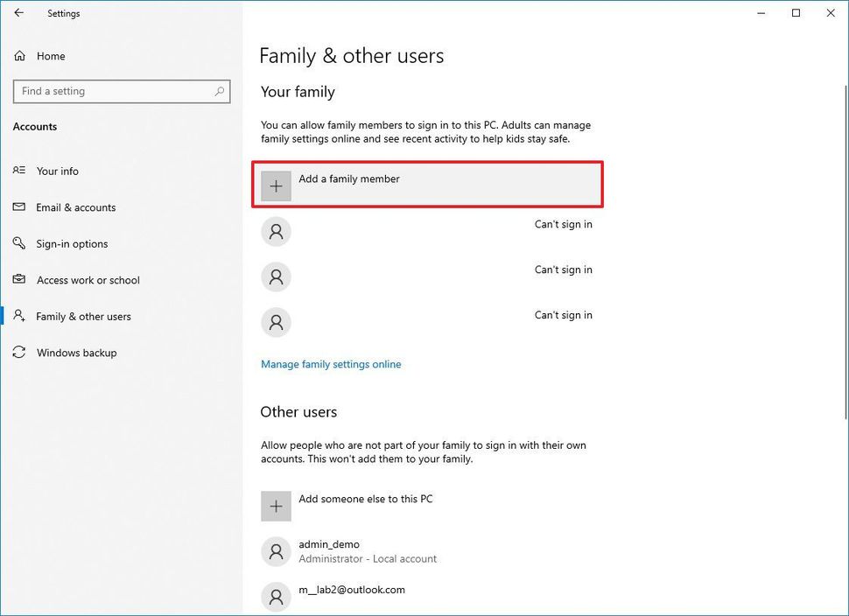This screenshot has height=616, width=849.
Task: Open Sign-in options page
Action: [72, 244]
